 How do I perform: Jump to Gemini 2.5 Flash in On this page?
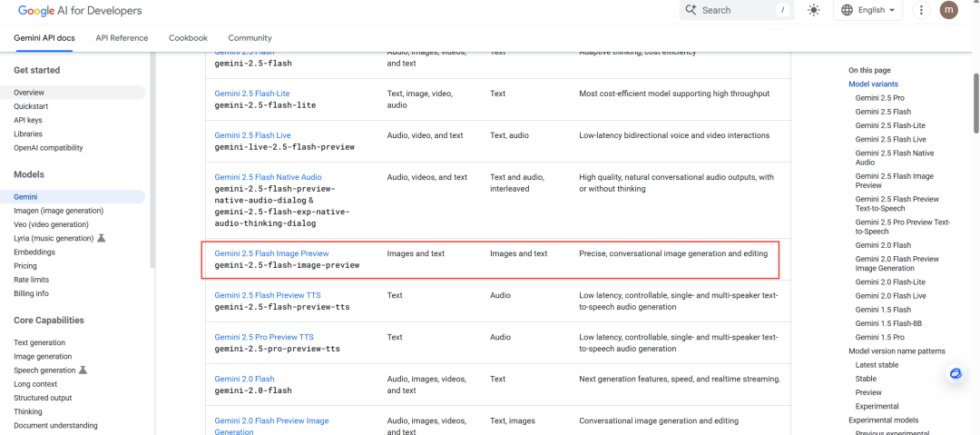[883, 112]
